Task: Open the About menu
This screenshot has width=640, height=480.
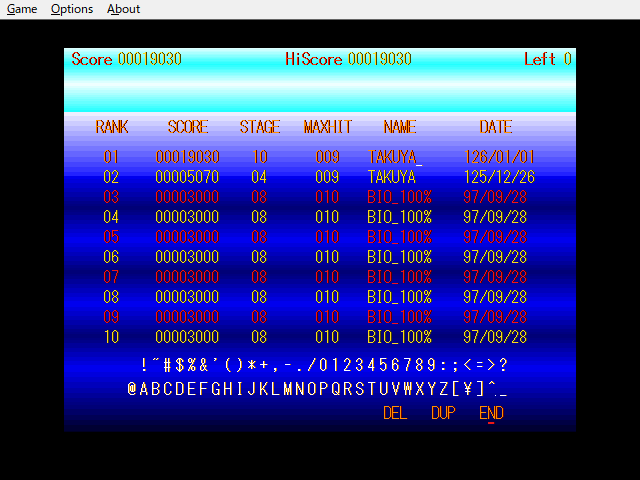Action: pyautogui.click(x=124, y=9)
